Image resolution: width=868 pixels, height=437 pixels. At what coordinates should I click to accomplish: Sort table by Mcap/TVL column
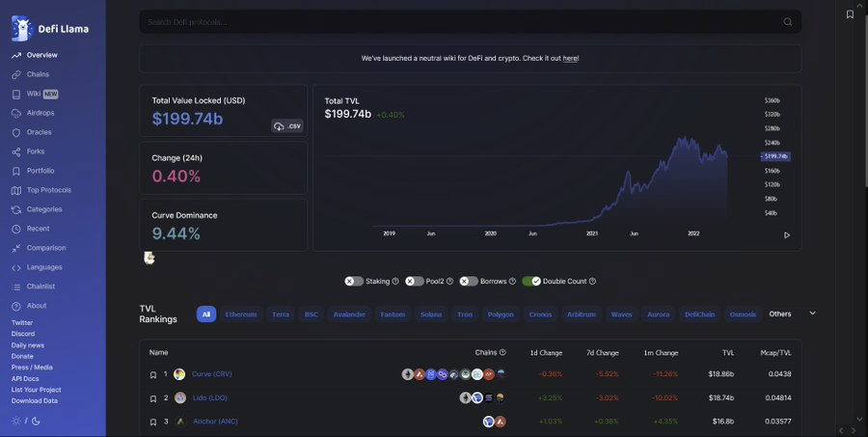point(775,353)
